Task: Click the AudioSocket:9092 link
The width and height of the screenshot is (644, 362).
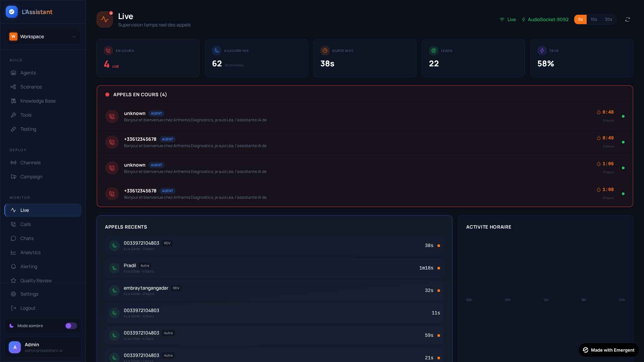Action: (548, 19)
